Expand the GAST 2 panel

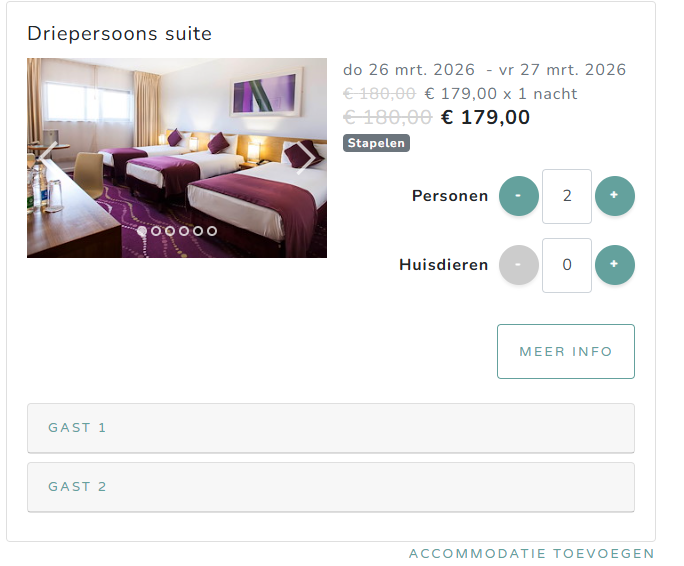pyautogui.click(x=331, y=487)
